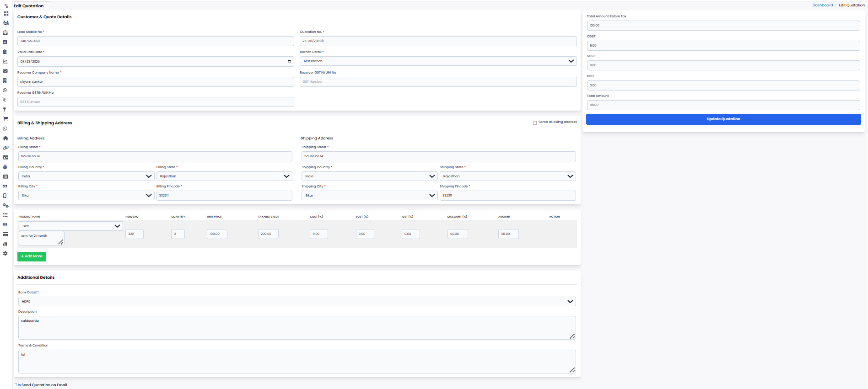
Task: Check Same as billing address checkbox
Action: 535,123
